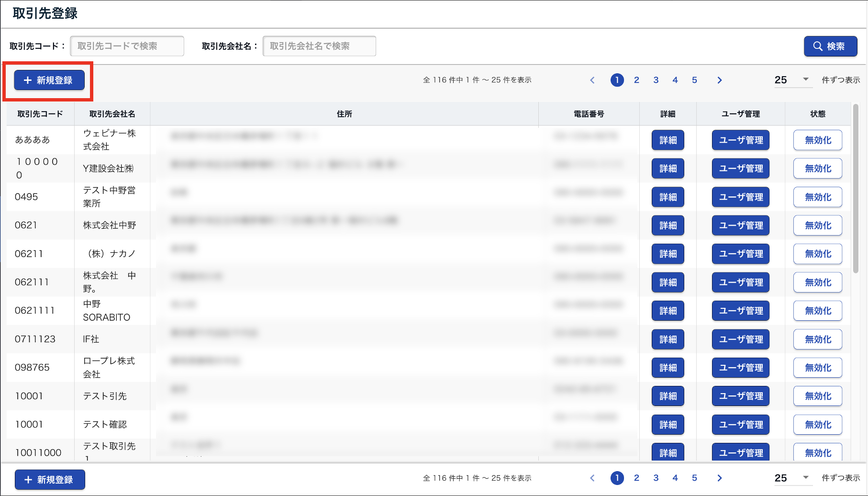Viewport: 868px width, 496px height.
Task: Go to previous page using top left chevron
Action: pos(592,80)
